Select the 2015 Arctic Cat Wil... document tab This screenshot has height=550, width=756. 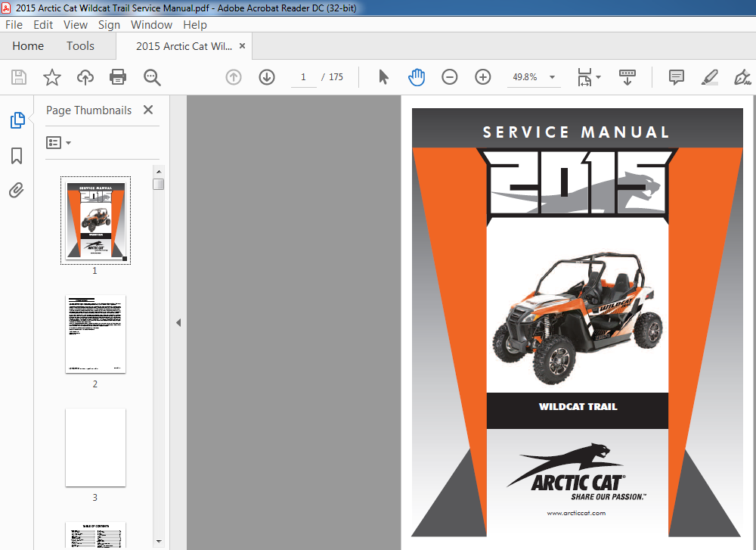[x=184, y=46]
